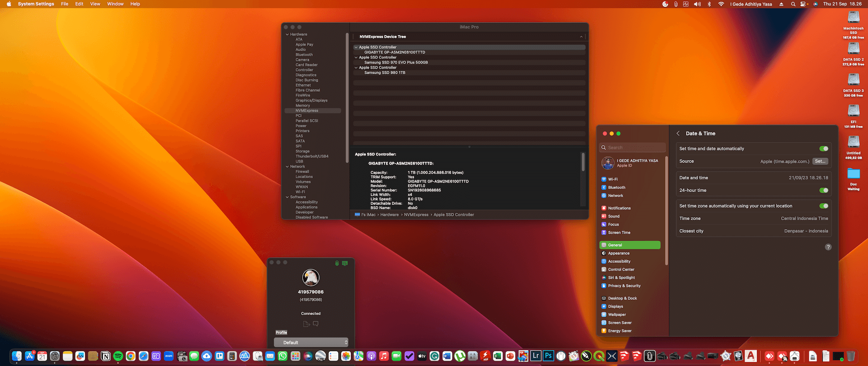The image size is (868, 366).
Task: Go back from Date & Time pane
Action: tap(678, 133)
